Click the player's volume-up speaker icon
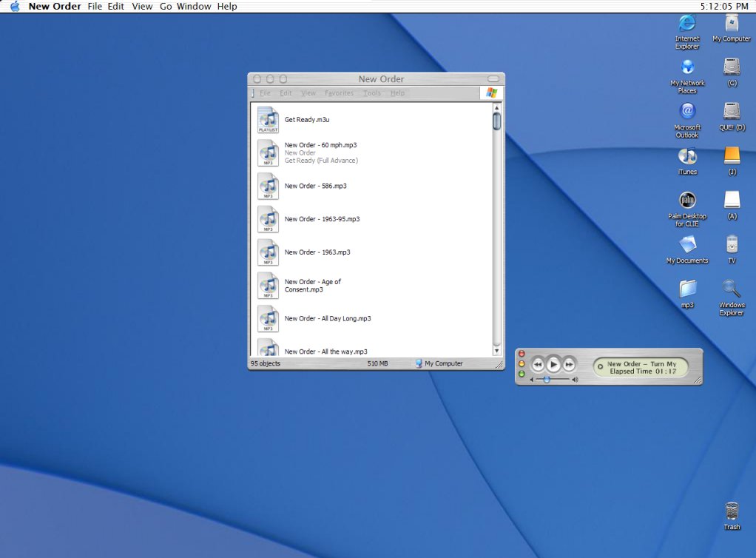 click(575, 380)
